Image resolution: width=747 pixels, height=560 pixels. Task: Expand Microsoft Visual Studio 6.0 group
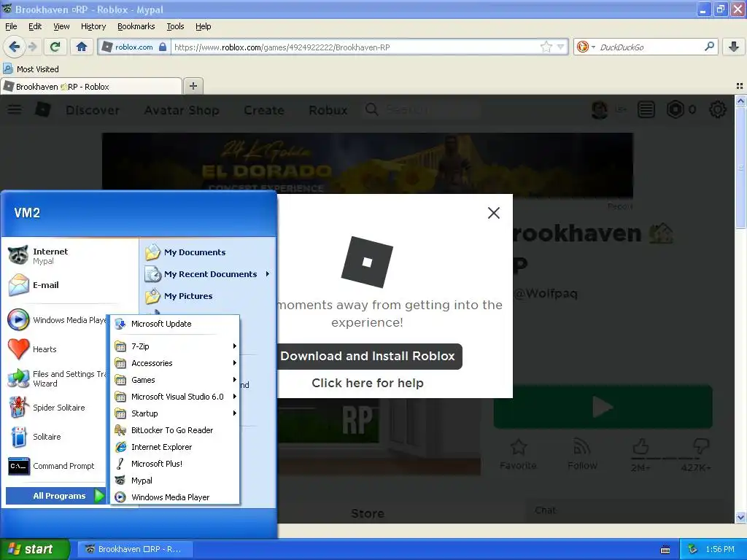tap(175, 397)
